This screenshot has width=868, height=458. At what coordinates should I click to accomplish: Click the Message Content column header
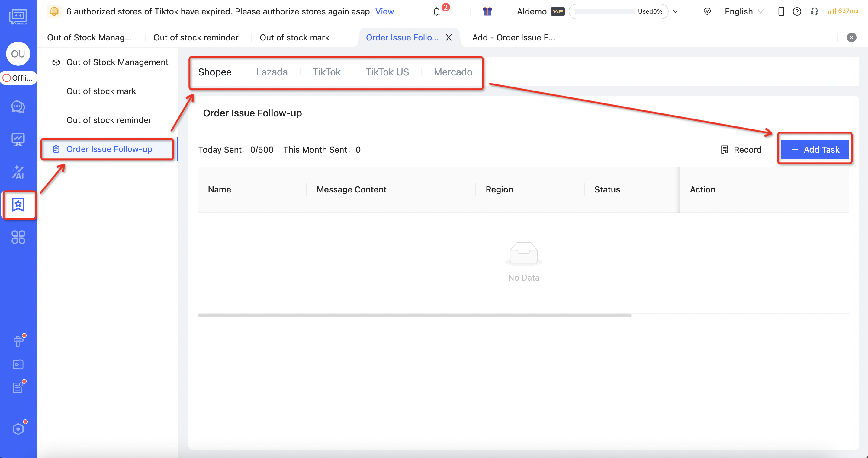point(352,189)
